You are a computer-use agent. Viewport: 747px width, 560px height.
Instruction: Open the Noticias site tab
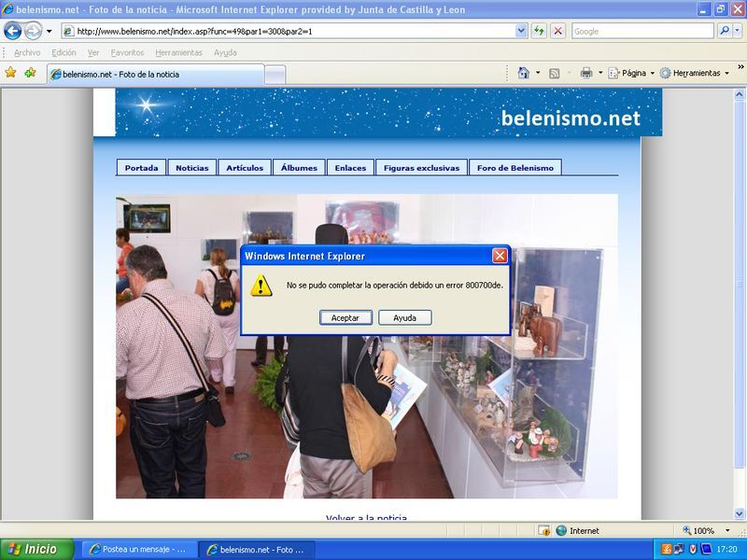192,168
